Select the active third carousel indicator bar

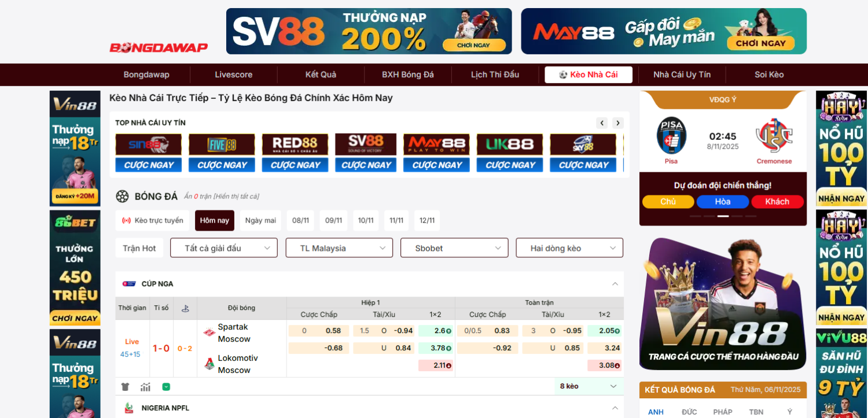(x=723, y=216)
